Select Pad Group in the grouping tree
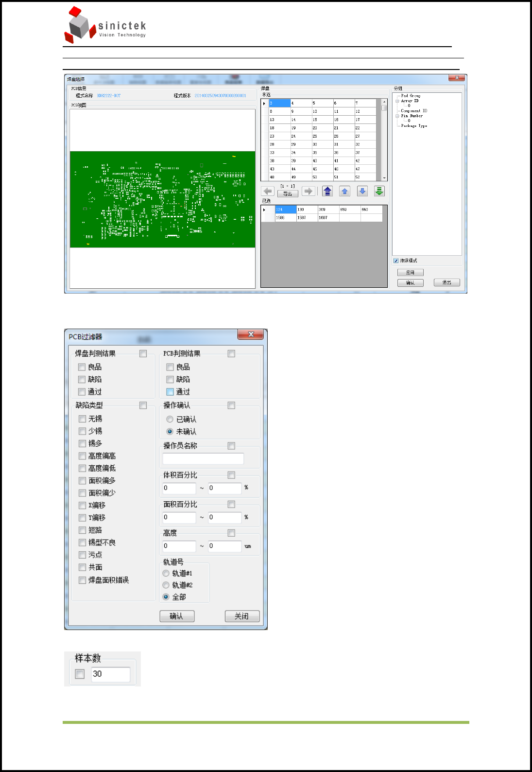Image resolution: width=532 pixels, height=772 pixels. point(411,96)
